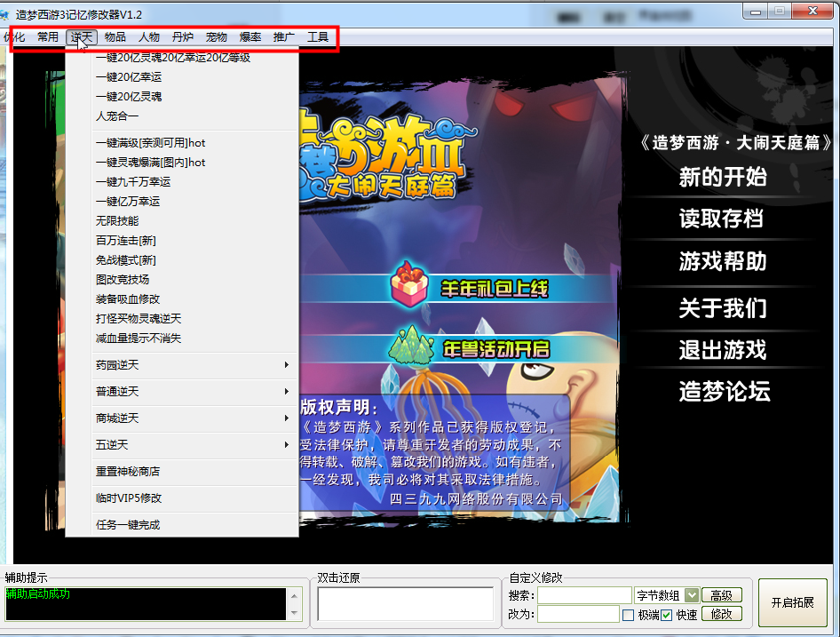
Task: Click the 年兽活动开启 banner
Action: tap(469, 348)
